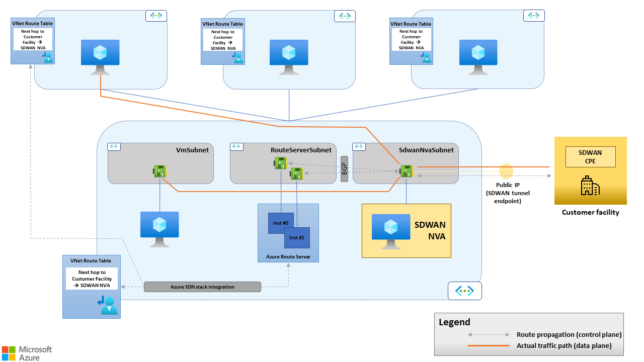Select the virtual machine in the first spoke VNet
The height and width of the screenshot is (362, 644).
click(100, 57)
